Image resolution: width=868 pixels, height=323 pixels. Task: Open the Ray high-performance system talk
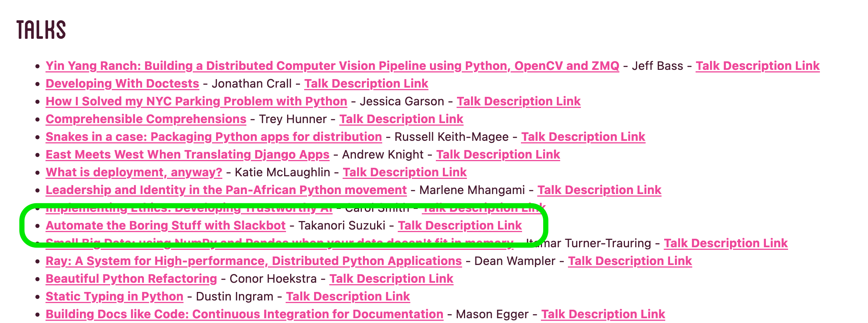[253, 261]
